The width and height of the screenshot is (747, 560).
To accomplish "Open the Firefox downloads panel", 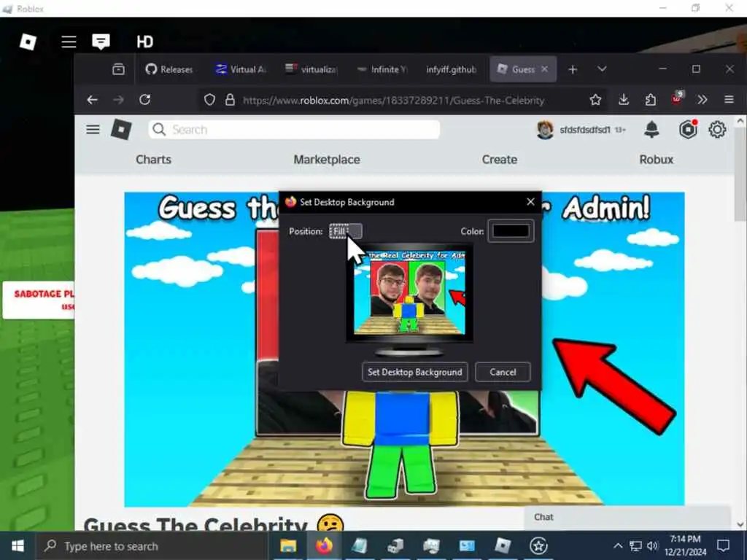I will [x=623, y=99].
